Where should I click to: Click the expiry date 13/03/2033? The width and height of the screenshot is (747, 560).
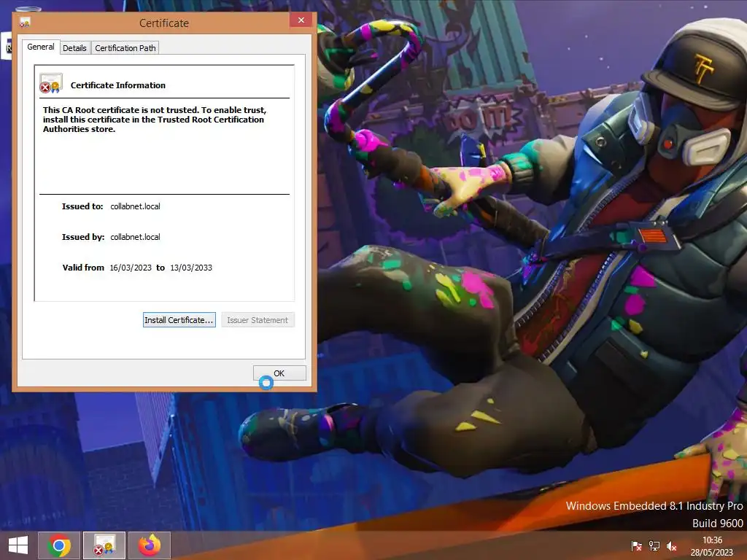[191, 268]
